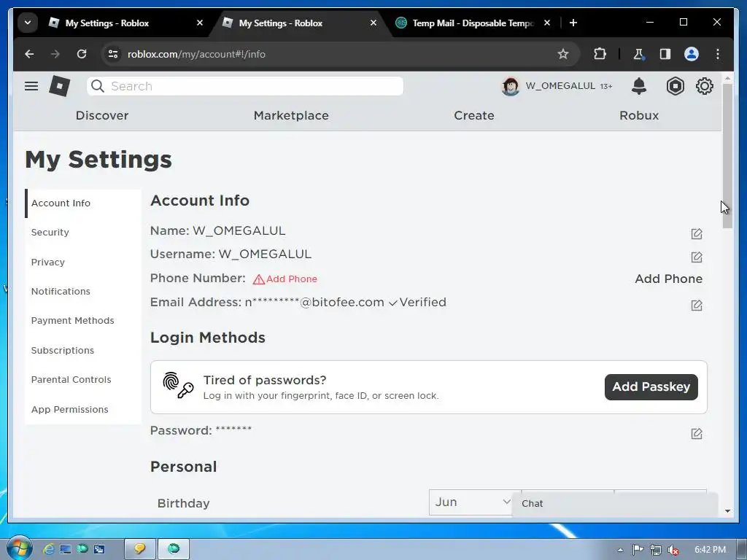The image size is (747, 560).
Task: Open the Discover navigation link
Action: coord(102,115)
